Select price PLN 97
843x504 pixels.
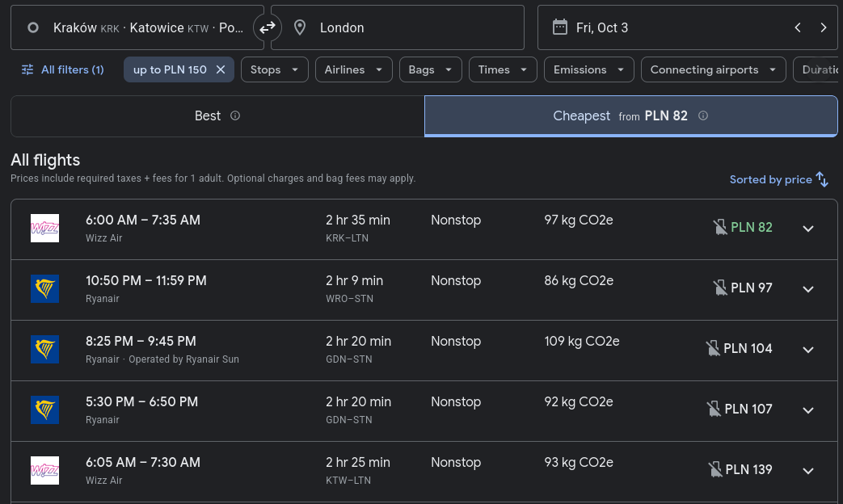pyautogui.click(x=752, y=288)
